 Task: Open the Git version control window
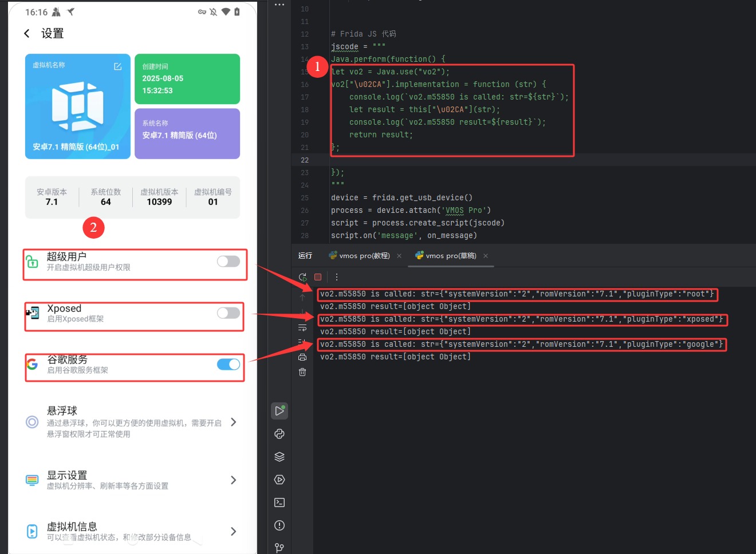[279, 548]
